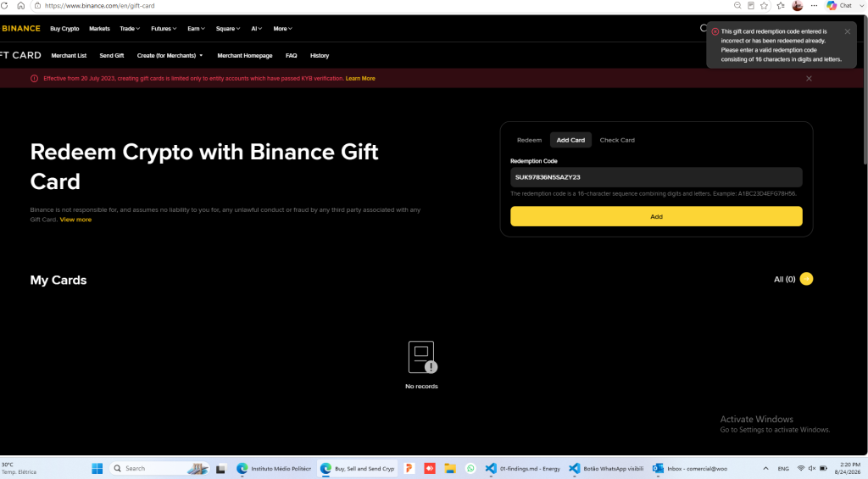Image resolution: width=868 pixels, height=479 pixels.
Task: Open Task View icon on taskbar
Action: (221, 469)
